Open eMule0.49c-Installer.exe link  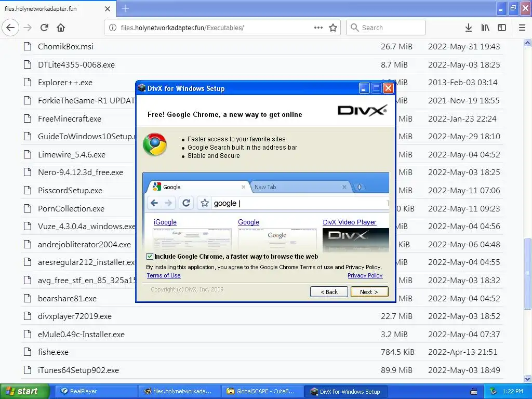click(81, 334)
